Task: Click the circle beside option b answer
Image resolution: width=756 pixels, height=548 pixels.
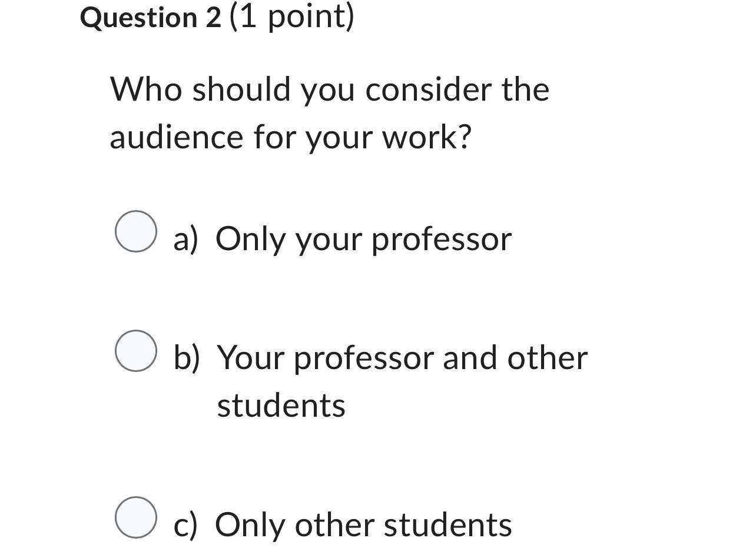Action: (135, 351)
